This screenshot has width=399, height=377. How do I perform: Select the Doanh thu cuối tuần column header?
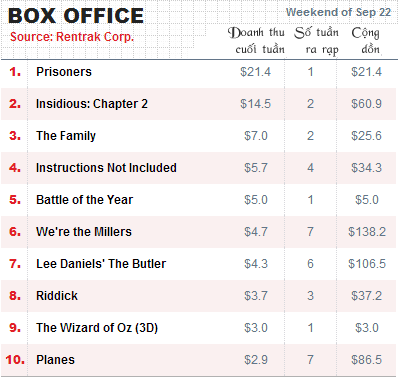[256, 41]
